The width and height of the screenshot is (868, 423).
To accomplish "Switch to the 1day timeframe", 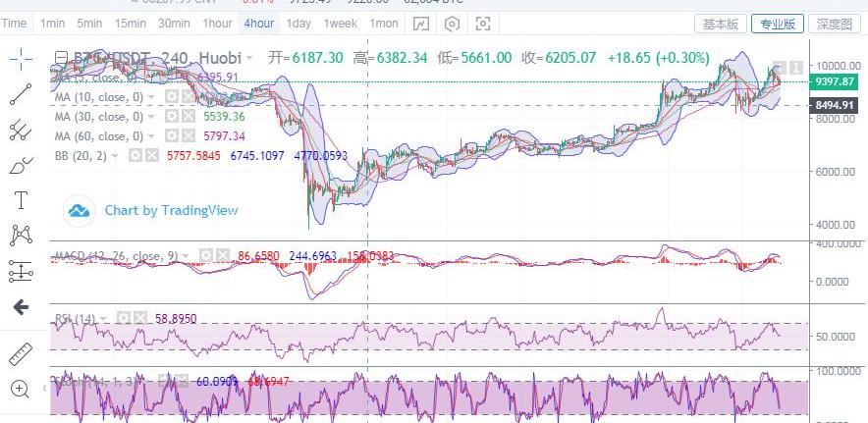I will click(298, 24).
